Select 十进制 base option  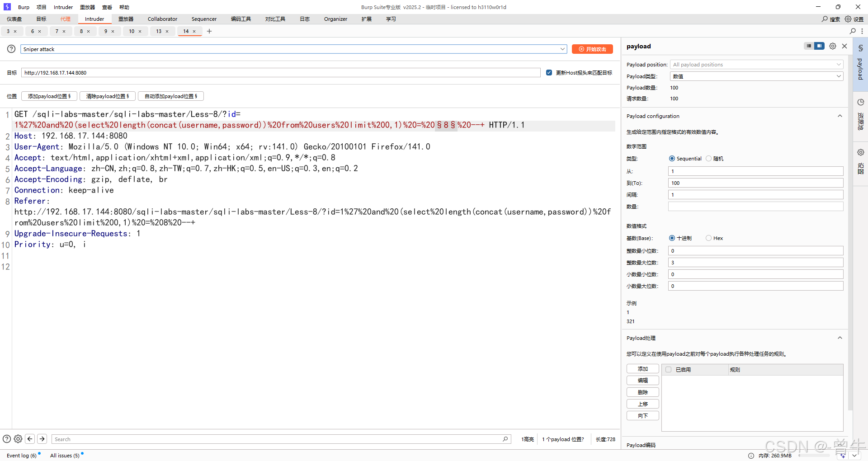pyautogui.click(x=672, y=238)
